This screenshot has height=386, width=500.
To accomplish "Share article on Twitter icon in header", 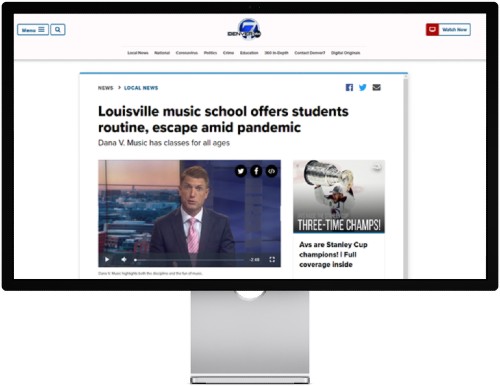I will point(363,87).
